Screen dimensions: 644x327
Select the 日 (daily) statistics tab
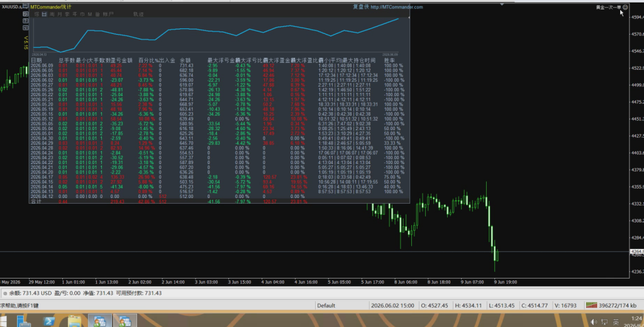click(x=44, y=14)
